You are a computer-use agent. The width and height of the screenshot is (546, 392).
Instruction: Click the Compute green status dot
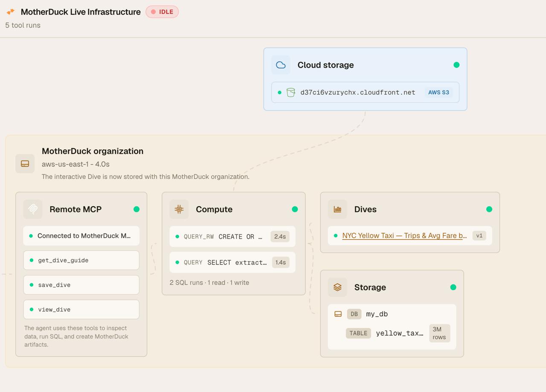295,209
